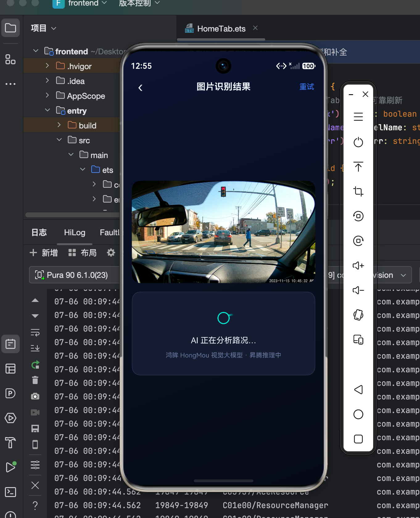The height and width of the screenshot is (518, 420).
Task: Click the emulator back triangle button
Action: pos(358,390)
